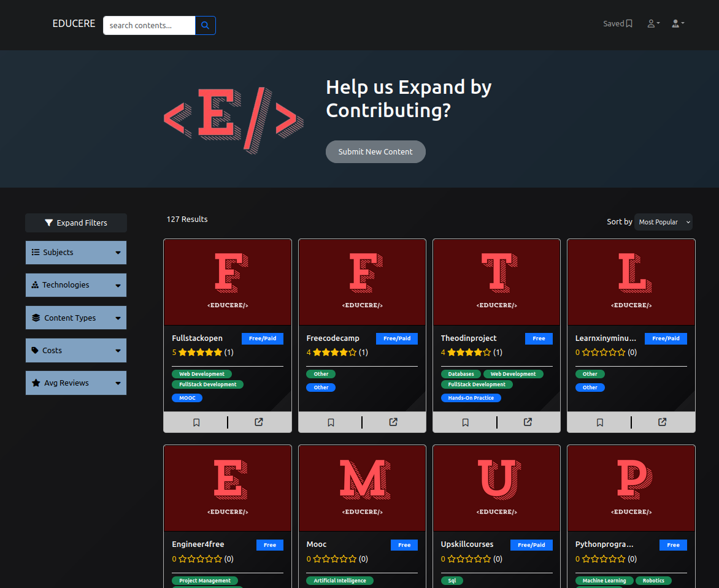The height and width of the screenshot is (588, 719).
Task: Open Fullstackopen external link icon
Action: [259, 422]
